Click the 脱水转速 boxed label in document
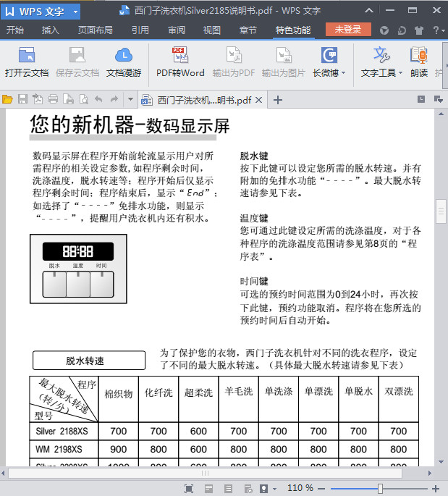The image size is (448, 496). 89,361
